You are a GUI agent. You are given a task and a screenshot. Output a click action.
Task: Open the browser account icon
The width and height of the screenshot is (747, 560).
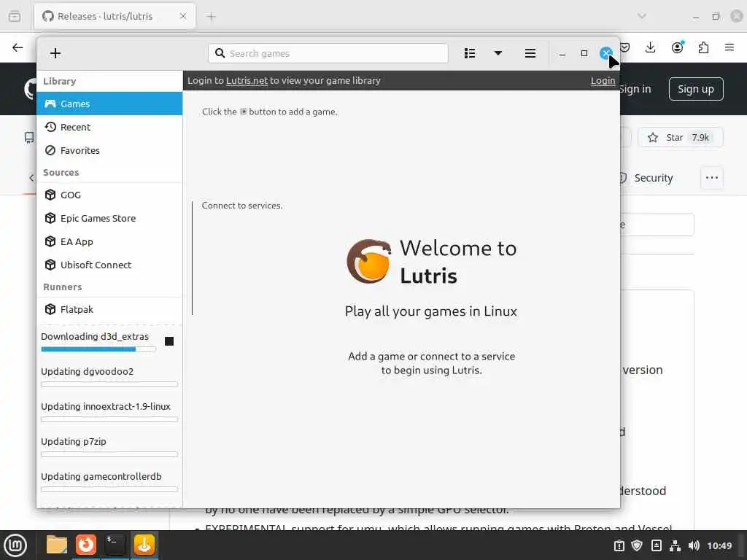coord(677,47)
